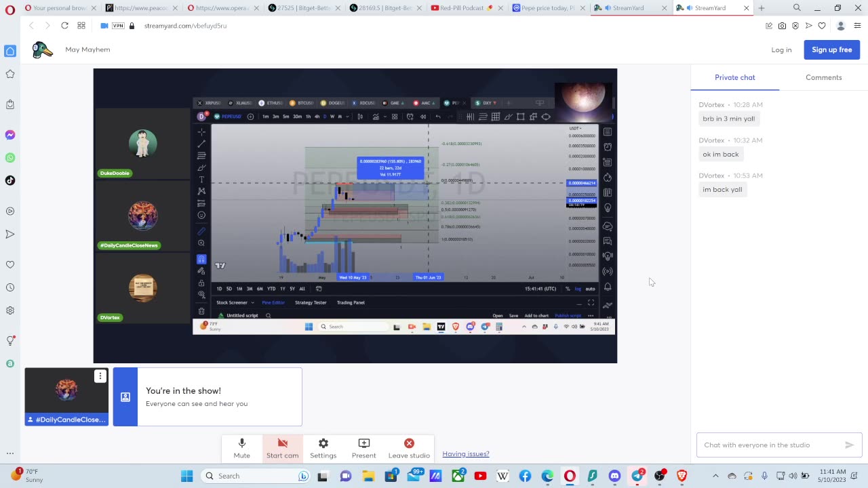
Task: Open the weather widget showing 70°F Sunny
Action: 27,475
